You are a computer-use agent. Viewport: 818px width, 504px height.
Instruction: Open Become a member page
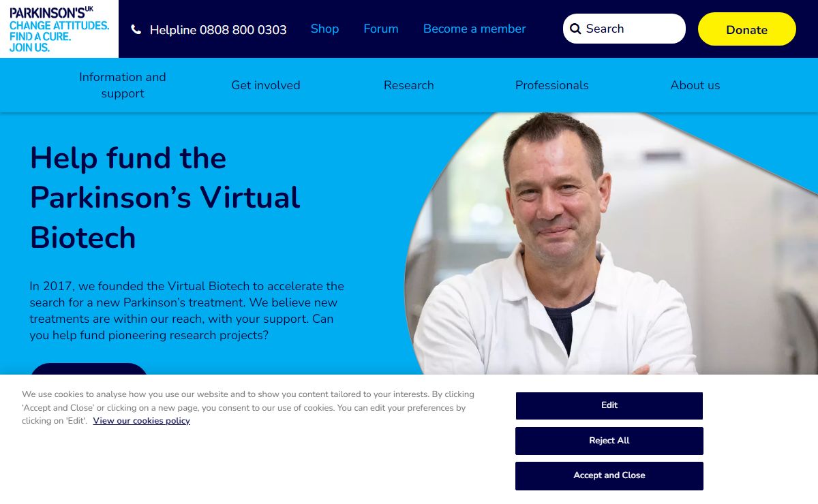point(474,29)
